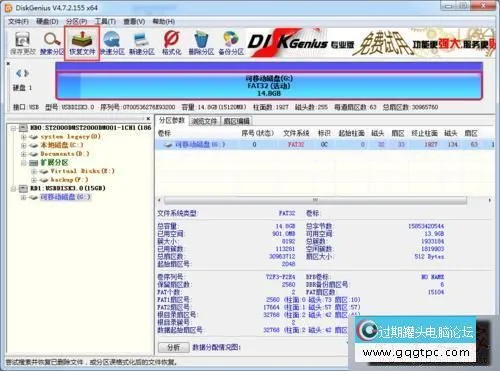Click the New Partition icon
The image size is (500, 371).
tap(142, 43)
